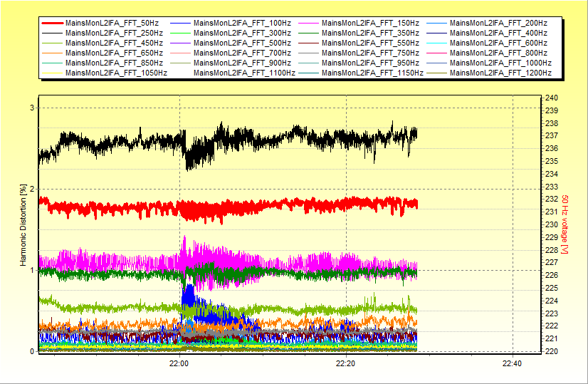This screenshot has width=588, height=384.
Task: Click the blue 100Hz spike after 22:00
Action: [189, 294]
